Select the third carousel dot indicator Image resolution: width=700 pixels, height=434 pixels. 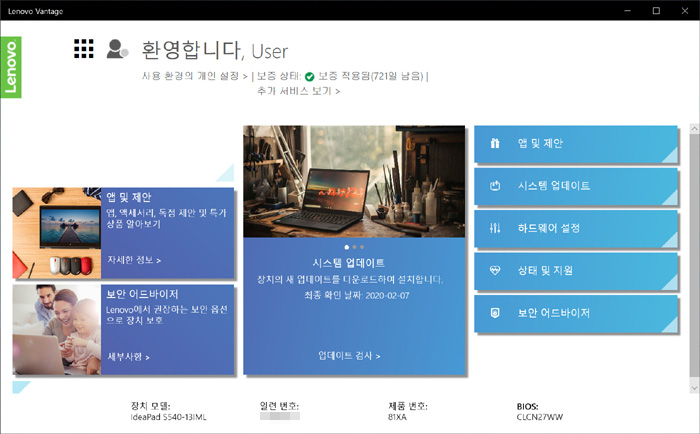click(362, 247)
